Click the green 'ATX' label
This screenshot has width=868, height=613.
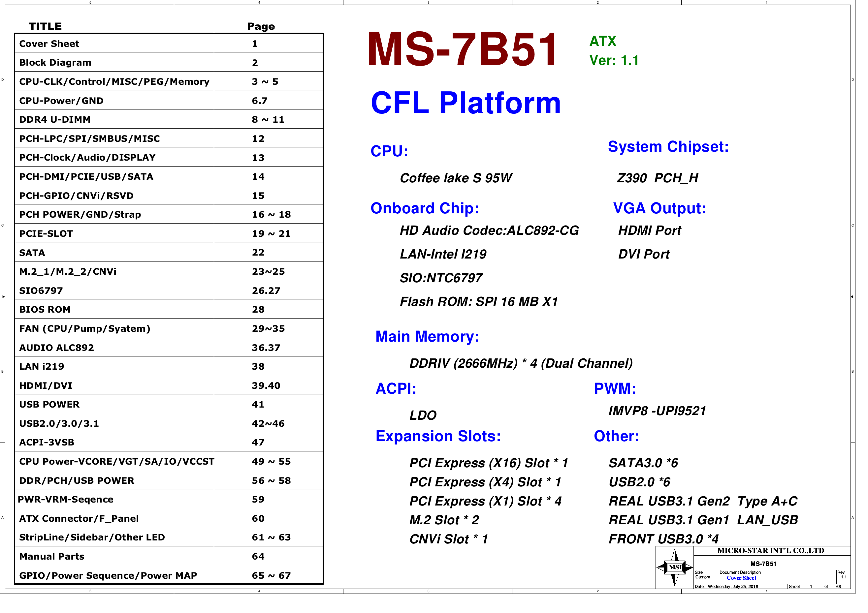(603, 41)
